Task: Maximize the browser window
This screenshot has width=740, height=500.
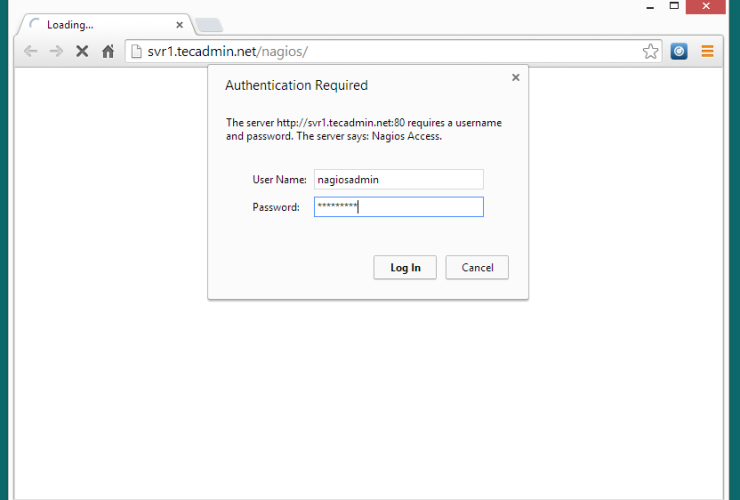Action: [674, 6]
